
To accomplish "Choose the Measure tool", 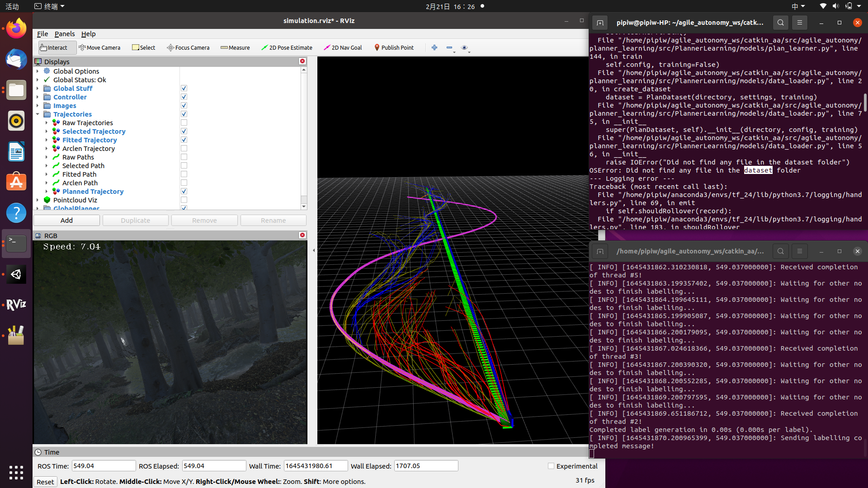I will pos(235,47).
